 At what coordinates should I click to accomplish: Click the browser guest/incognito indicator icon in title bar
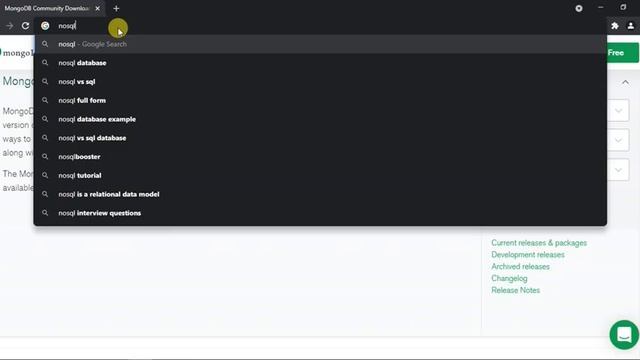pos(579,8)
